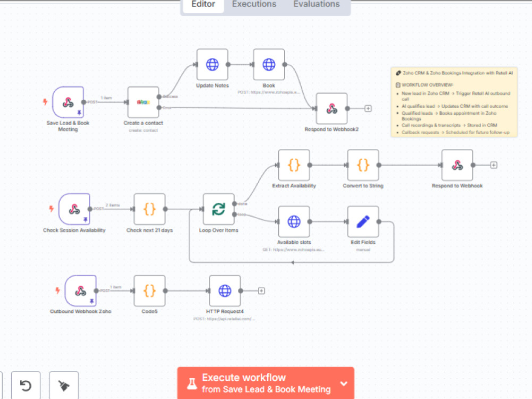Click the undo arrow button
Image resolution: width=532 pixels, height=399 pixels.
(x=26, y=385)
